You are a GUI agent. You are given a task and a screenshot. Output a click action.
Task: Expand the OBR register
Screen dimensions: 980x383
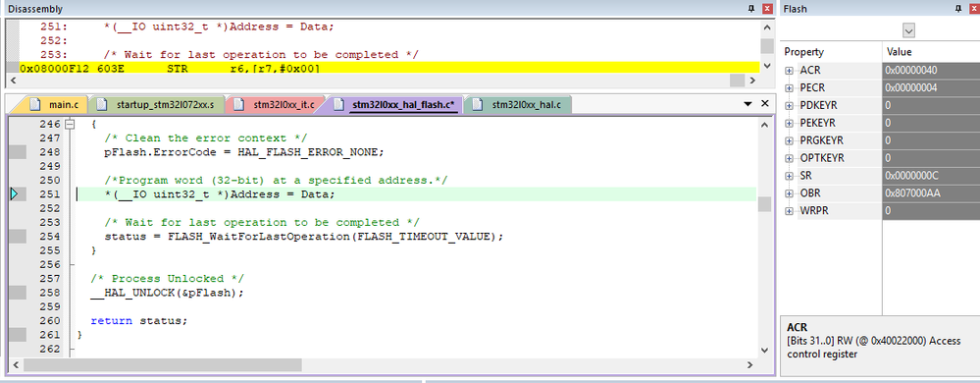(x=790, y=193)
